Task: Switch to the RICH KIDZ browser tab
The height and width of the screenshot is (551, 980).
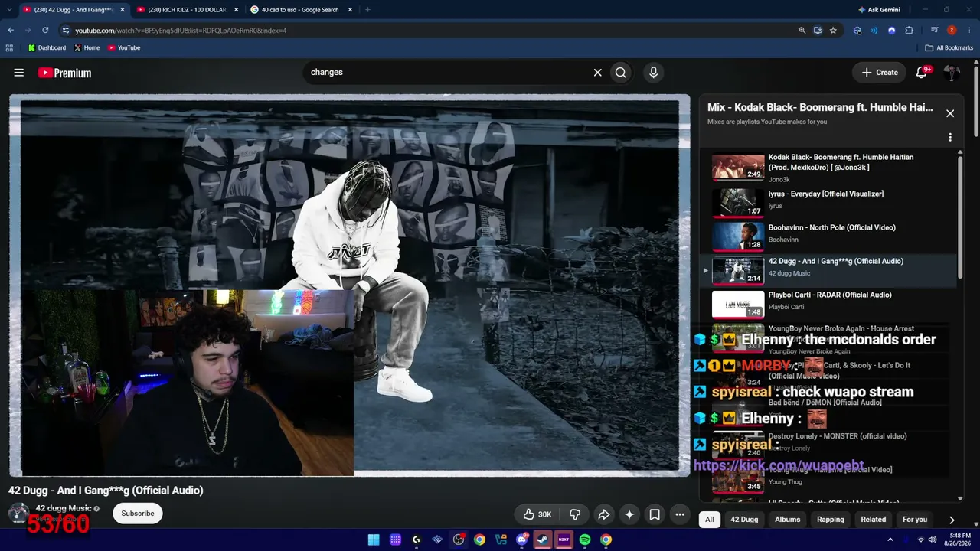Action: click(188, 10)
